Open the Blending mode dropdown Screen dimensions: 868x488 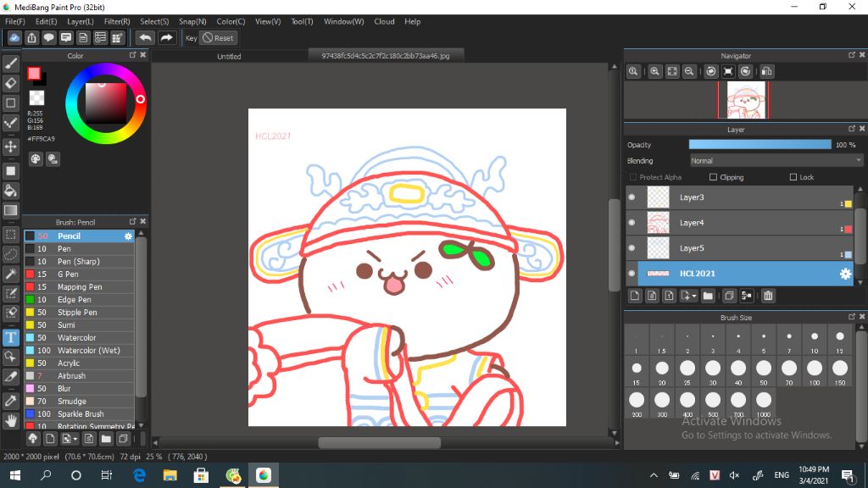pyautogui.click(x=776, y=161)
